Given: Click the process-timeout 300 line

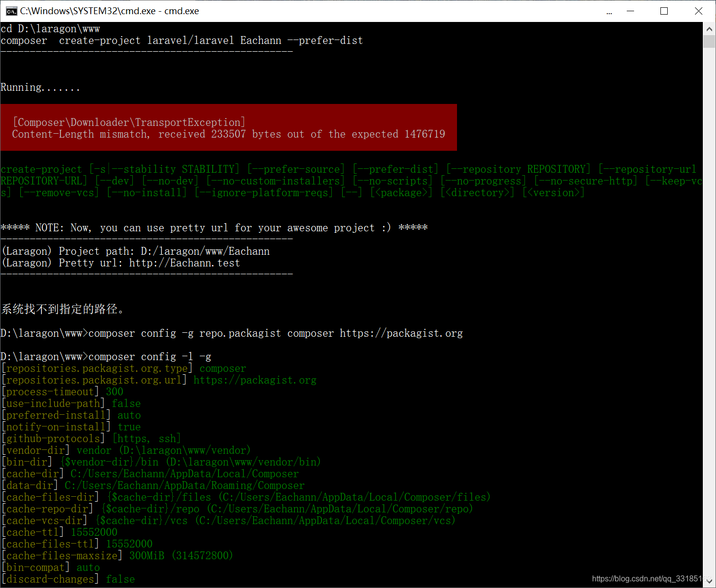Looking at the screenshot, I should coord(62,392).
